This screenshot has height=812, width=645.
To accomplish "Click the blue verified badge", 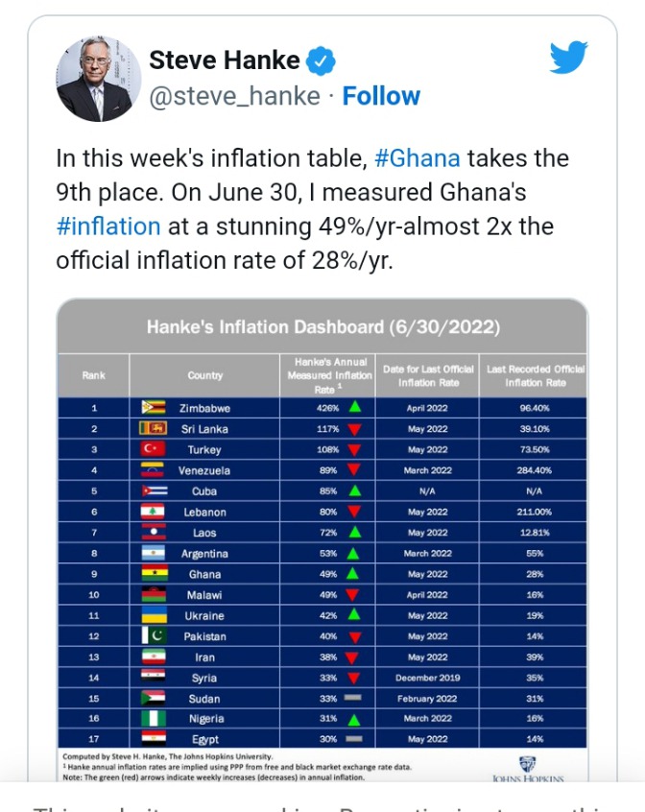I will 321,60.
